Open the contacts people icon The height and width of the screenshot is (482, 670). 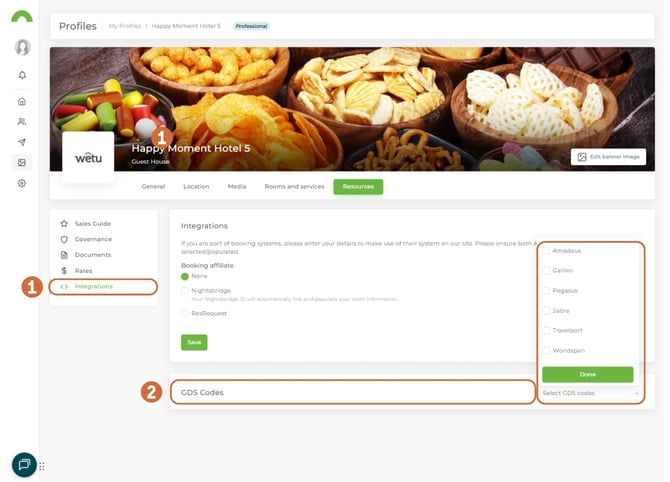coord(22,122)
